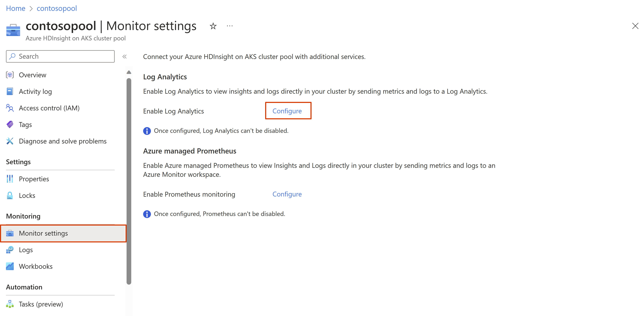Viewport: 644px width, 316px height.
Task: Click the sidebar scrollbar thumb
Action: (129, 181)
